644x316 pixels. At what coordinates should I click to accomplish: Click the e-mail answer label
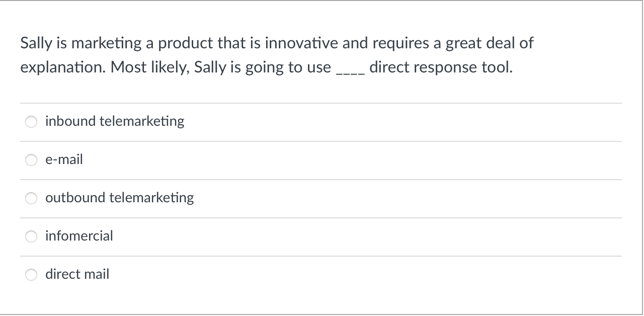(x=64, y=160)
